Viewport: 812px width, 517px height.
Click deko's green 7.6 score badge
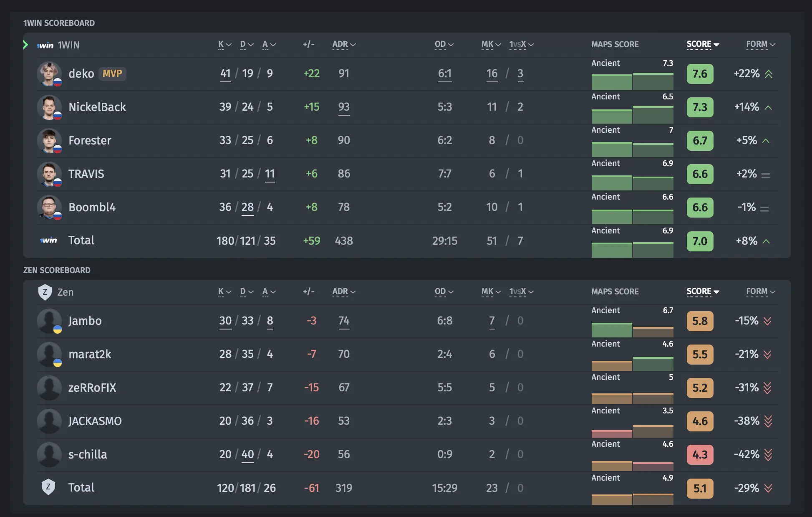coord(700,74)
